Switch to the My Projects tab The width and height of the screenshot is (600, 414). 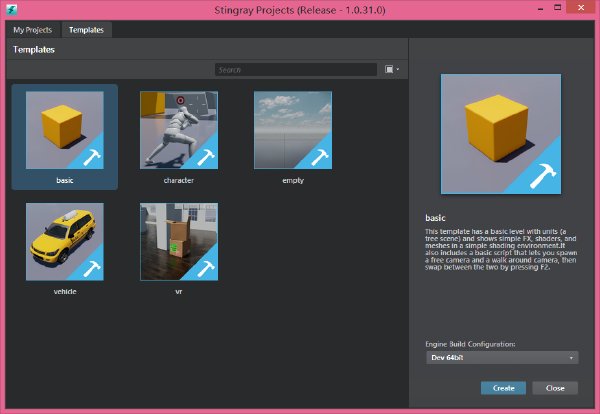[x=33, y=30]
